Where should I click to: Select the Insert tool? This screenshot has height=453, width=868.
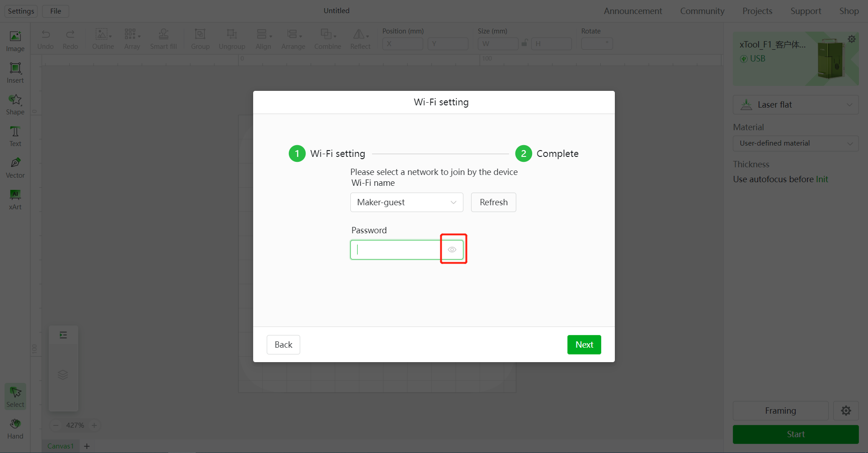tap(15, 73)
